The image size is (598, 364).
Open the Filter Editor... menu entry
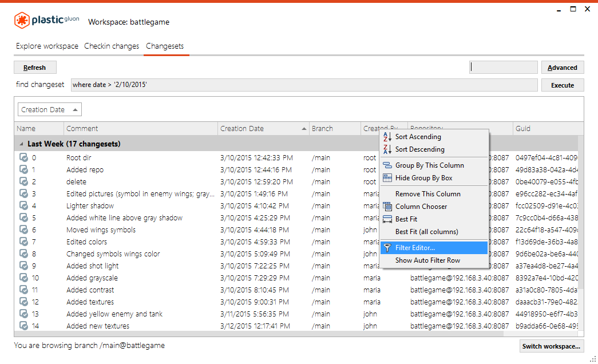click(434, 248)
